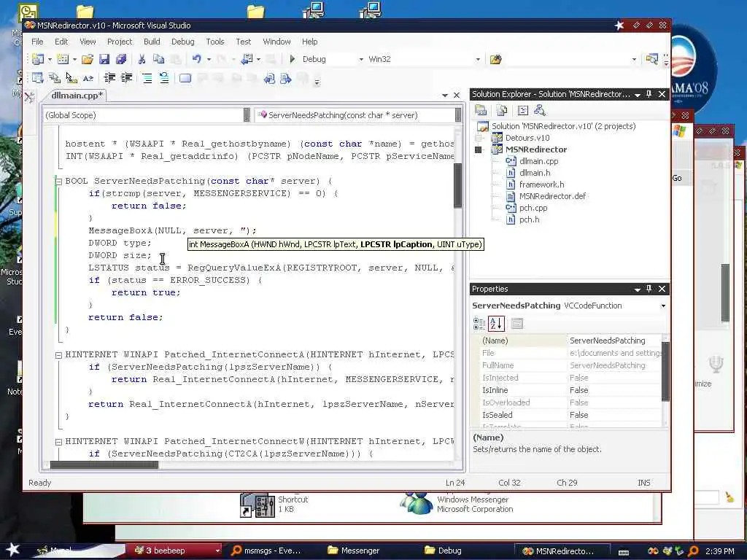Click the View Code icon in Solution Explorer
This screenshot has width=747, height=560.
[522, 111]
